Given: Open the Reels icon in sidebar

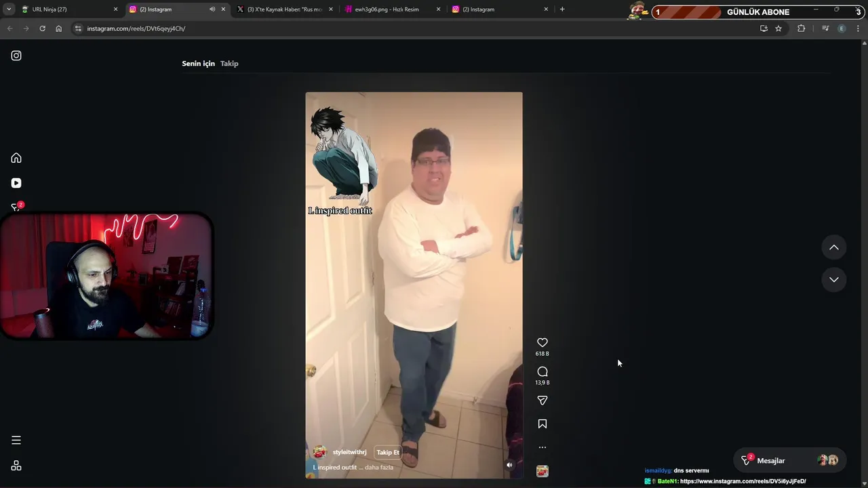Looking at the screenshot, I should (16, 183).
